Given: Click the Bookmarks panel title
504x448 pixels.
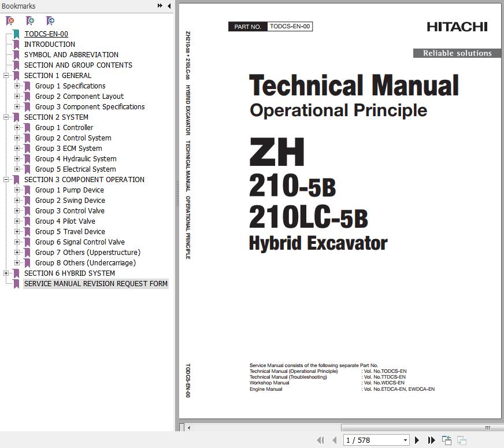Looking at the screenshot, I should (x=18, y=6).
